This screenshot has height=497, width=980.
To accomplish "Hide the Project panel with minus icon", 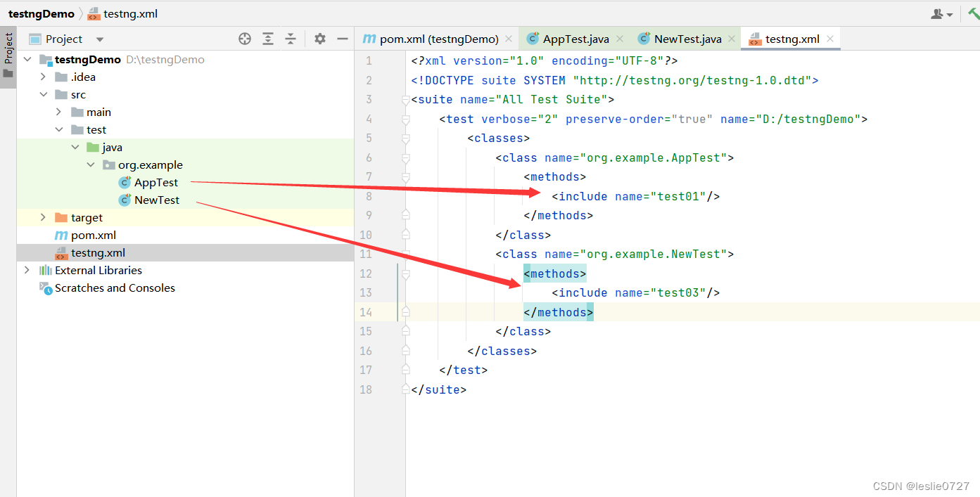I will point(343,39).
